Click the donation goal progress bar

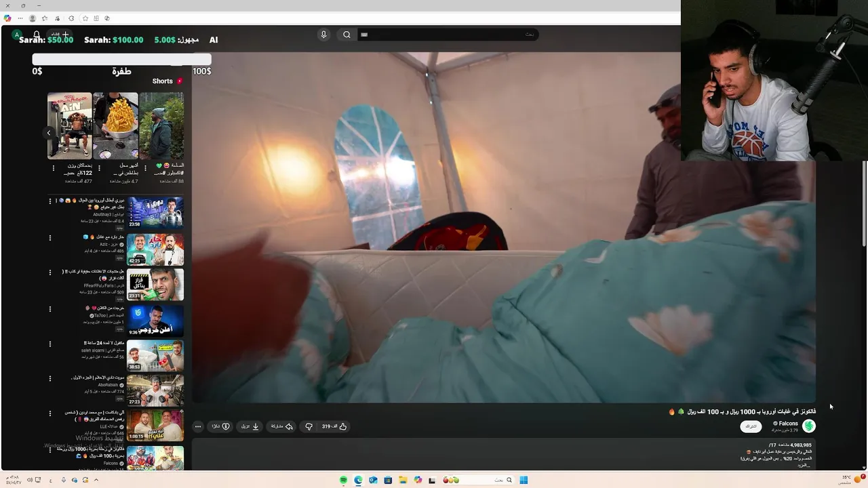(122, 60)
